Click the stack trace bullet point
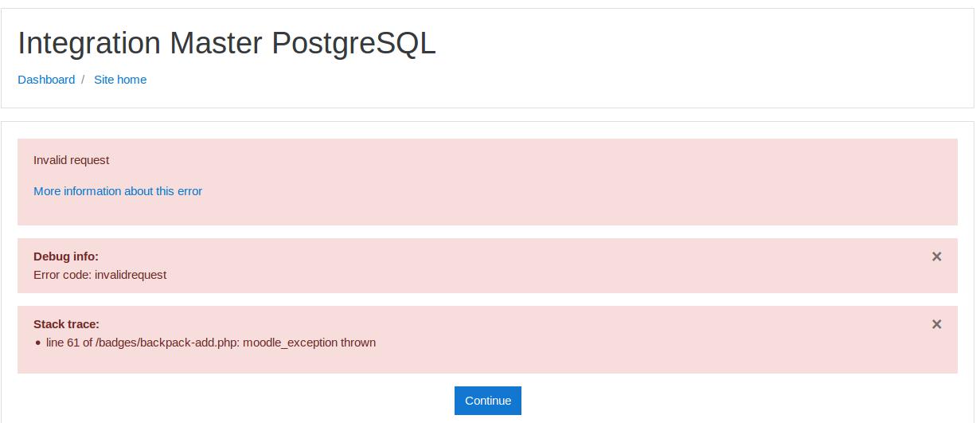This screenshot has width=980, height=423. point(37,343)
